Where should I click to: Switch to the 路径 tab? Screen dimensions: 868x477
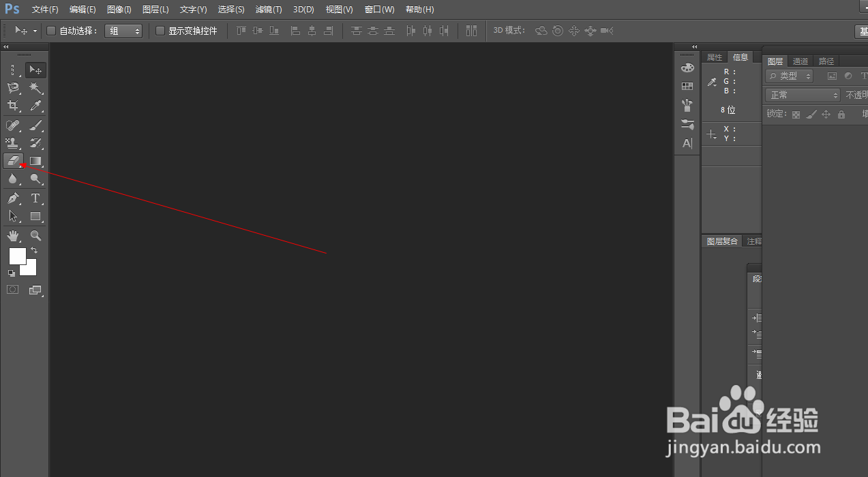826,61
